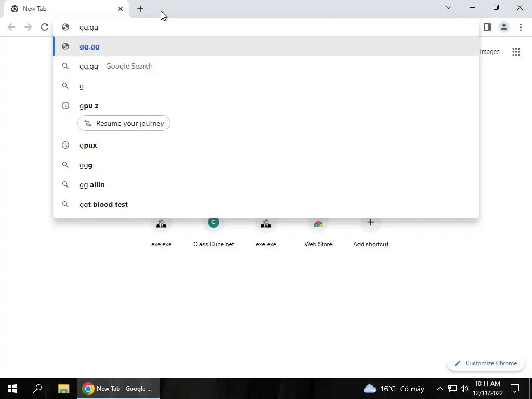The image size is (532, 399).
Task: Open the Google apps grid
Action: point(516,52)
